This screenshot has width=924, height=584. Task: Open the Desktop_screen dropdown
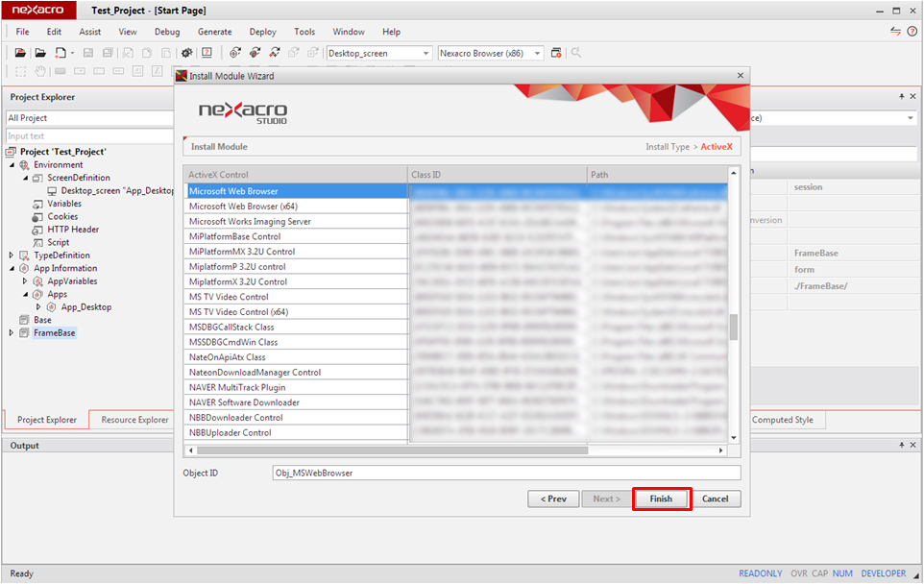click(x=426, y=54)
